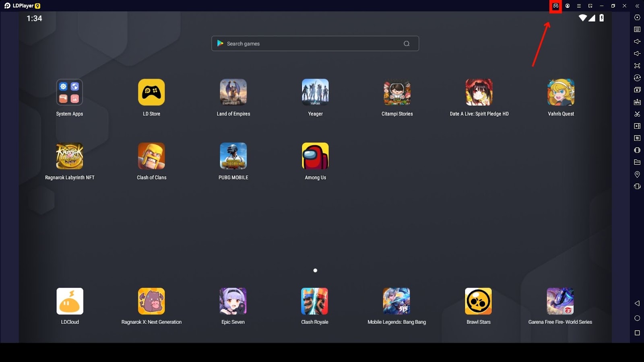Open the virtual location pin icon

(x=637, y=175)
